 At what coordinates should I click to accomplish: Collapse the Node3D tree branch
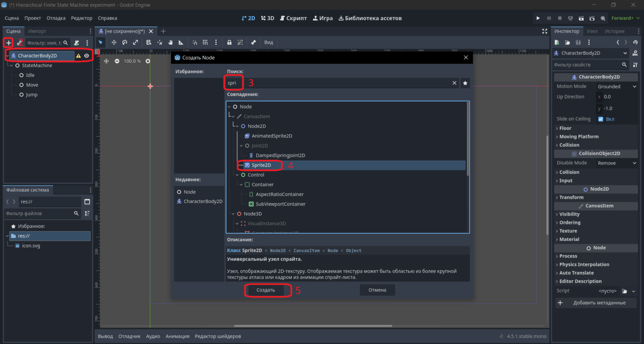[234, 214]
